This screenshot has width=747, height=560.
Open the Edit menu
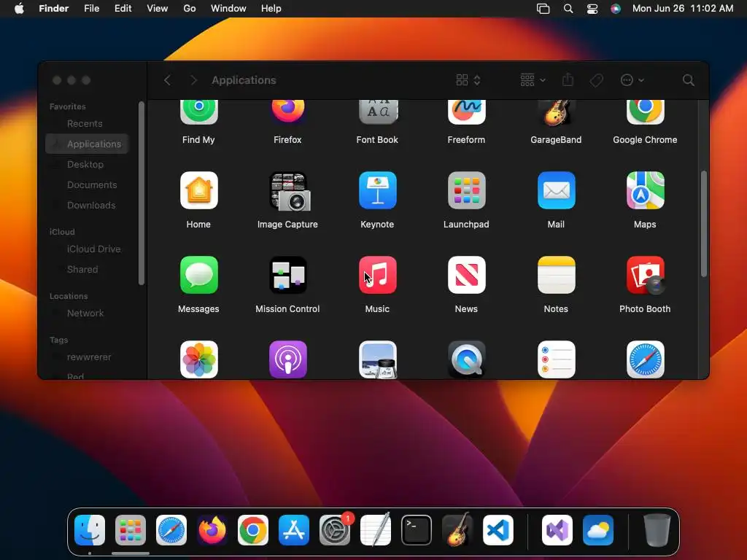[x=123, y=9]
